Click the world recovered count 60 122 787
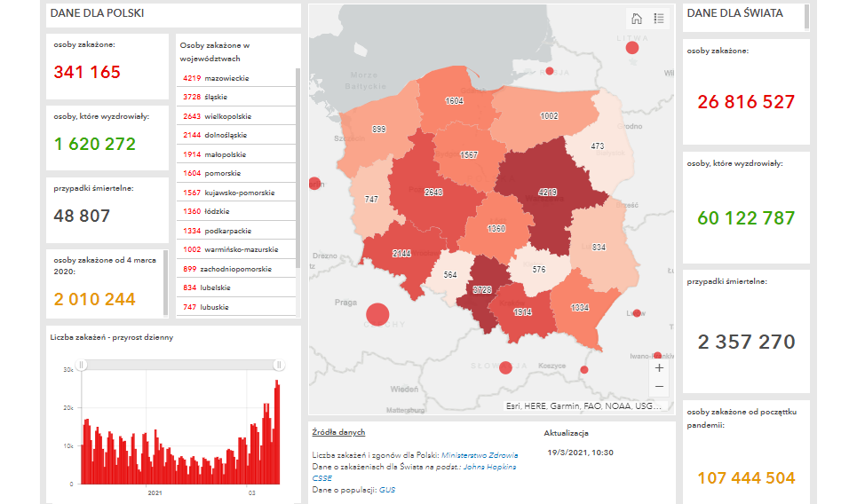This screenshot has height=504, width=857. (746, 218)
